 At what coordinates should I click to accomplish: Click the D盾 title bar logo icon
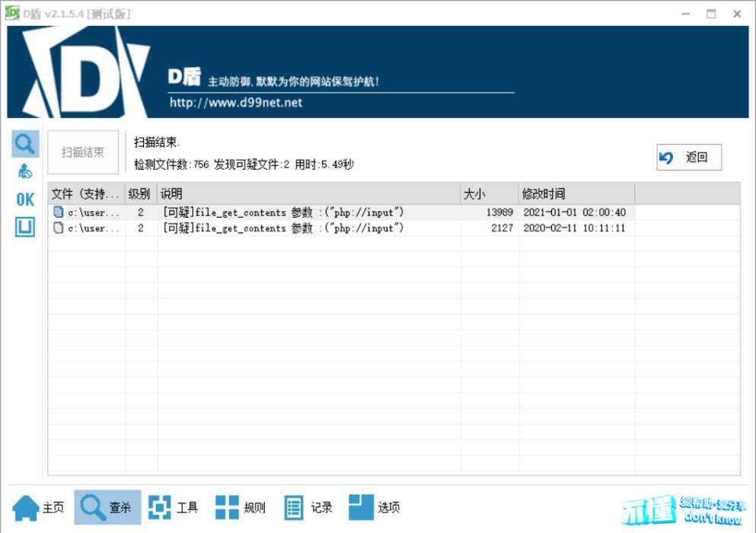12,13
